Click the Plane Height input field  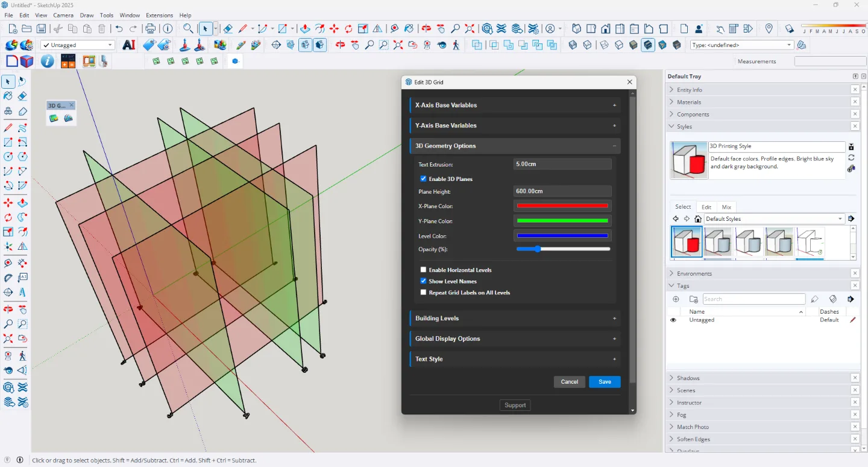point(562,191)
